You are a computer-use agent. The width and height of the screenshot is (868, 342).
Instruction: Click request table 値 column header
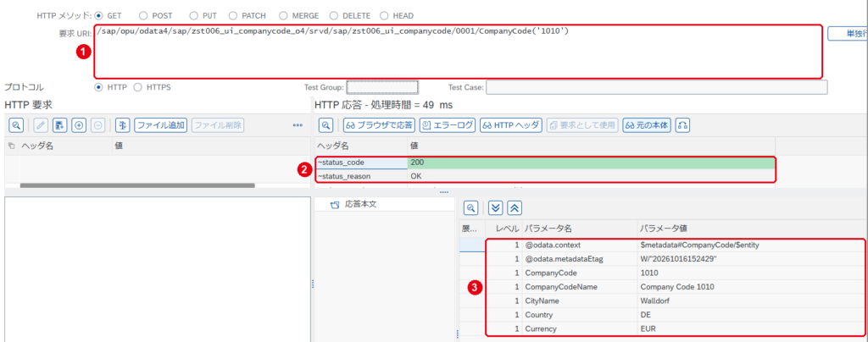click(210, 146)
